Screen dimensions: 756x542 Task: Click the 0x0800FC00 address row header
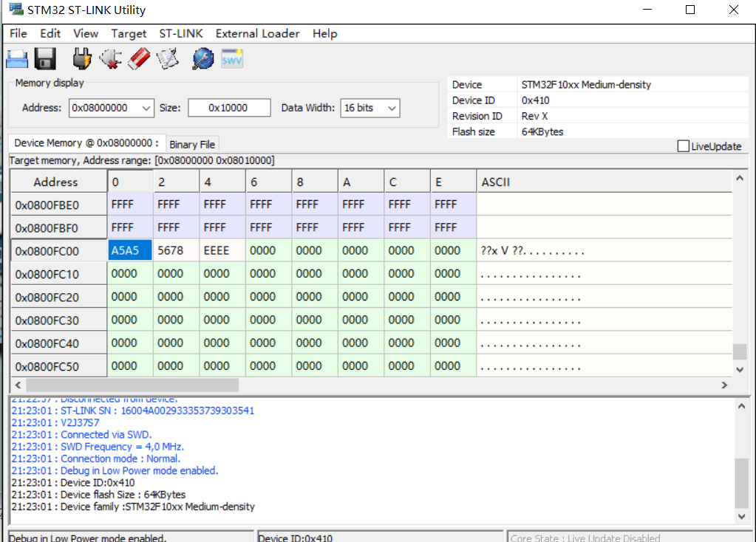59,251
